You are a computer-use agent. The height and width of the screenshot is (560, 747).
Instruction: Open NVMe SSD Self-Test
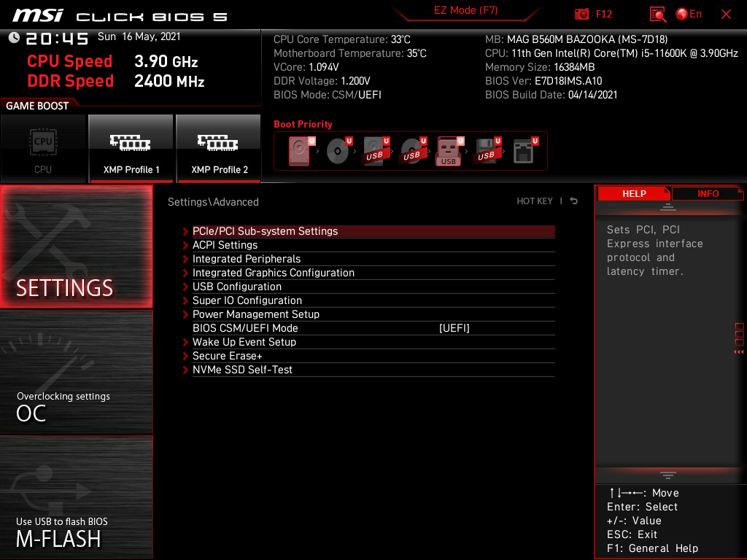(x=373, y=369)
